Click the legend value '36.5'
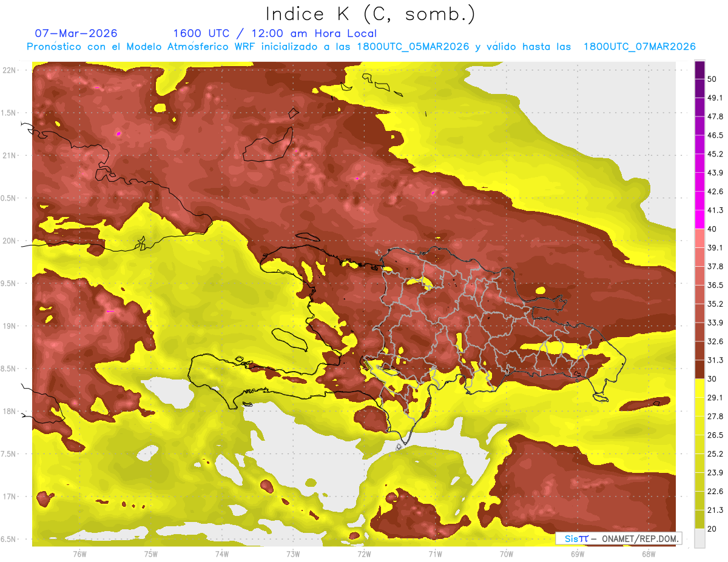The image size is (728, 562). click(715, 285)
